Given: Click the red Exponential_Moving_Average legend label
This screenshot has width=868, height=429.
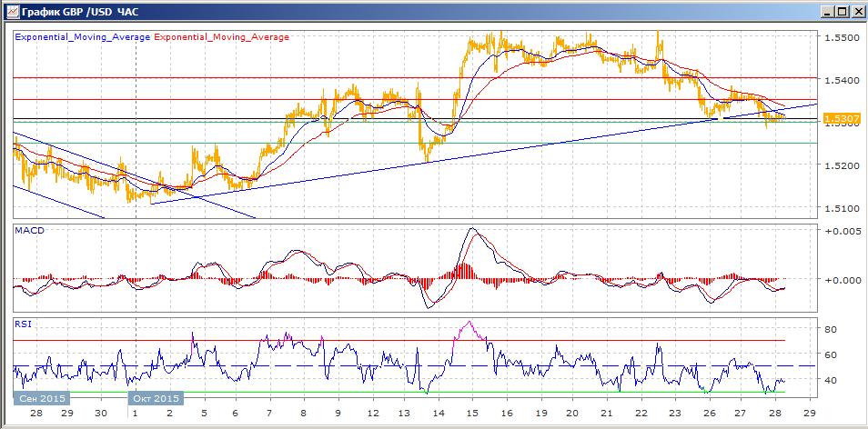Looking at the screenshot, I should (x=221, y=37).
